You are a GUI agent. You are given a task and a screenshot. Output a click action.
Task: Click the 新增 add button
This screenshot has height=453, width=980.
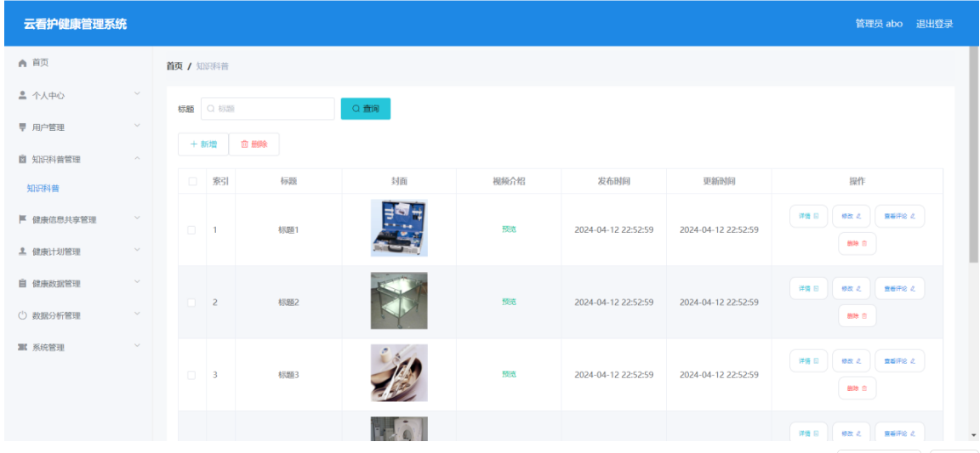pos(203,144)
